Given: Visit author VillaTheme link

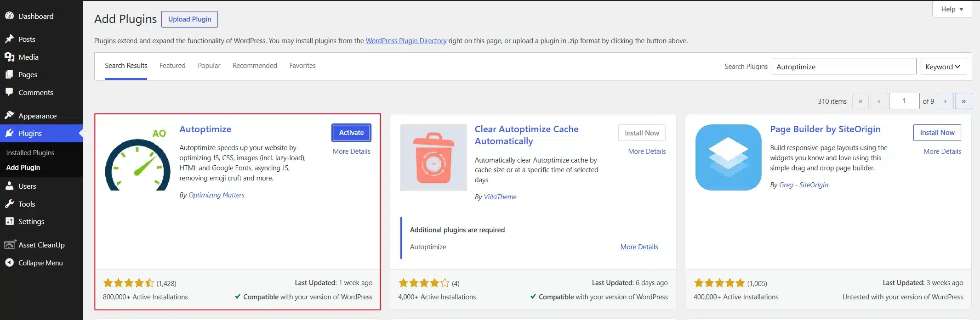Looking at the screenshot, I should (x=500, y=197).
